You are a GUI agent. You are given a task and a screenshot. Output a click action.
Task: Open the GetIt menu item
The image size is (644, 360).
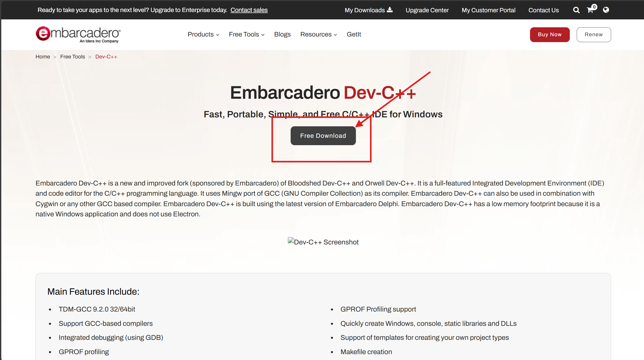[x=354, y=34]
